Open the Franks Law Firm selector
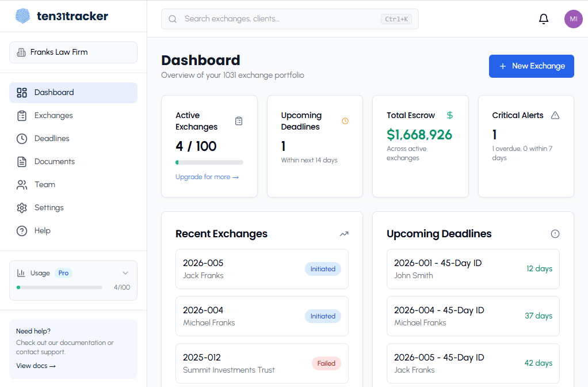Image resolution: width=588 pixels, height=387 pixels. [73, 52]
